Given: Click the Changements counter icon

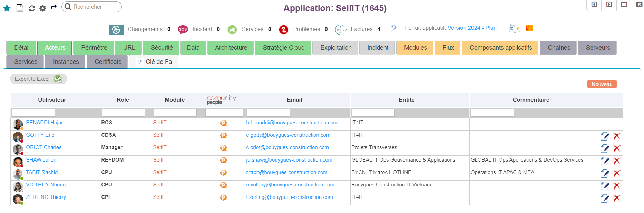Looking at the screenshot, I should click(116, 30).
